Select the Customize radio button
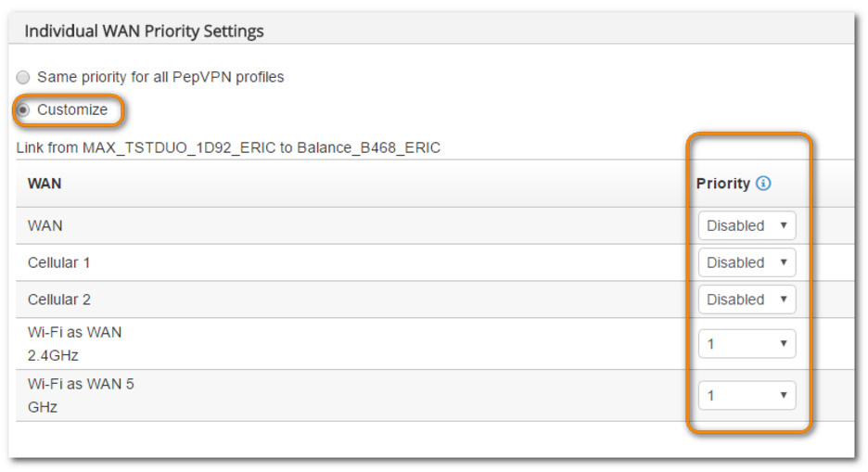The height and width of the screenshot is (472, 868). coord(23,110)
